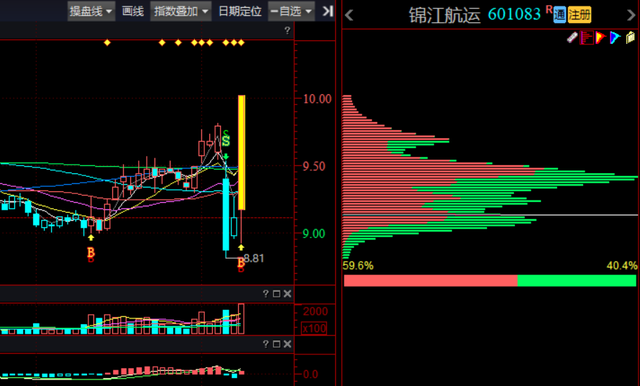
Task: Maximize the MACD indicator panel
Action: [x=276, y=344]
